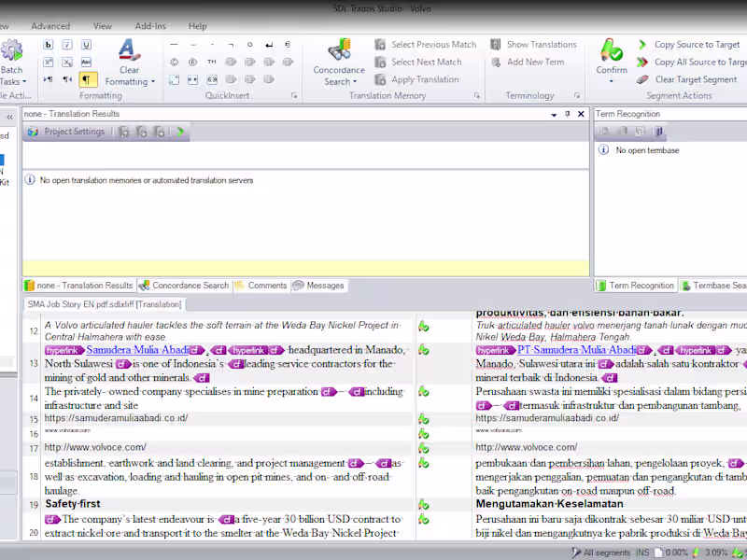Insert line break arrow symbol
This screenshot has width=747, height=560.
click(269, 45)
